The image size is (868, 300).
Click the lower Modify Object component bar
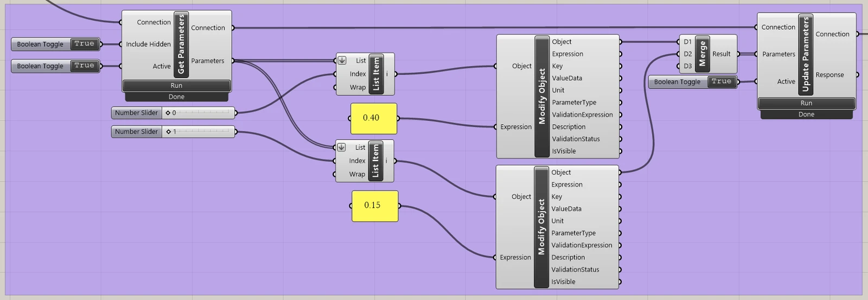[541, 227]
